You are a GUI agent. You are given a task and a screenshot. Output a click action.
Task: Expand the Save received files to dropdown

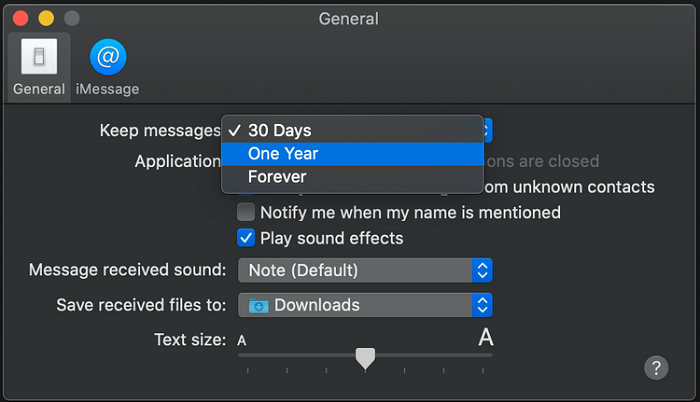tap(365, 305)
